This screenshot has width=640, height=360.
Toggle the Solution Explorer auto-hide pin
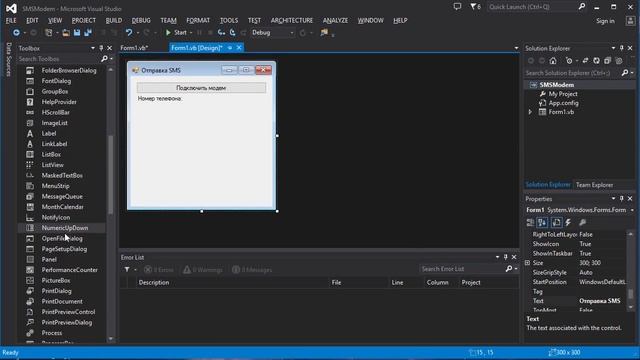point(622,48)
